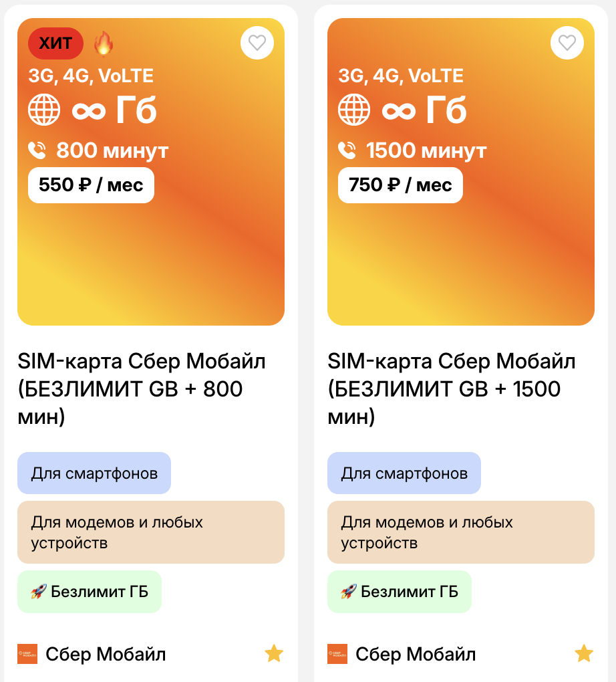Click Безлимит ГБ rocket tag on first card

pyautogui.click(x=90, y=592)
